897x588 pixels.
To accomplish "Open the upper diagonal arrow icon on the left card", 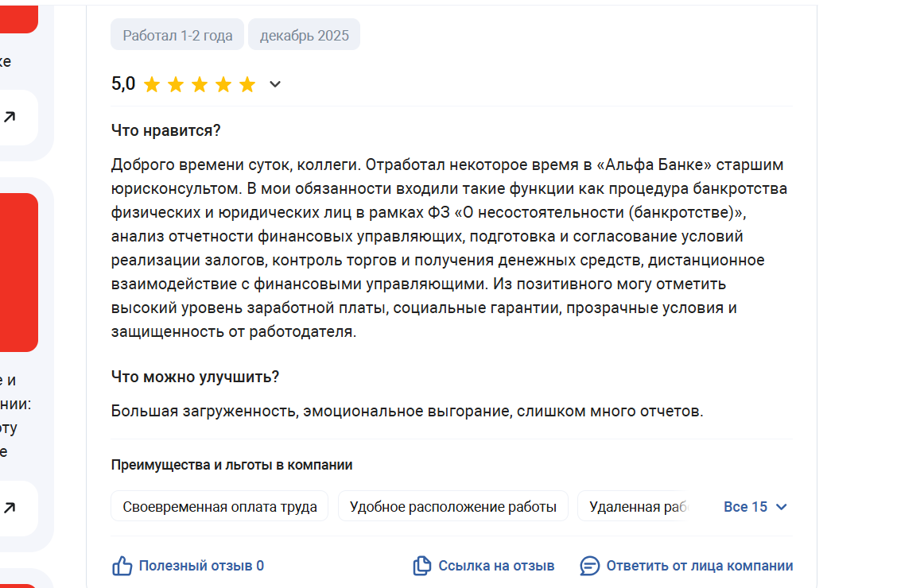I will 10,117.
